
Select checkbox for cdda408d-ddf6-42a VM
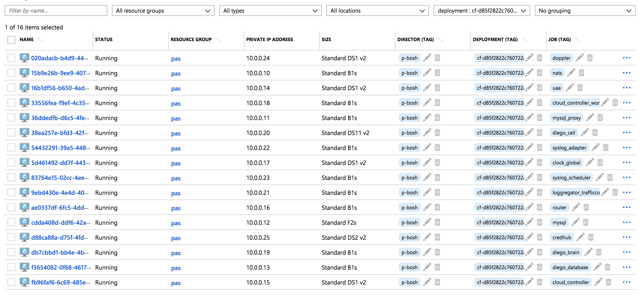click(11, 222)
